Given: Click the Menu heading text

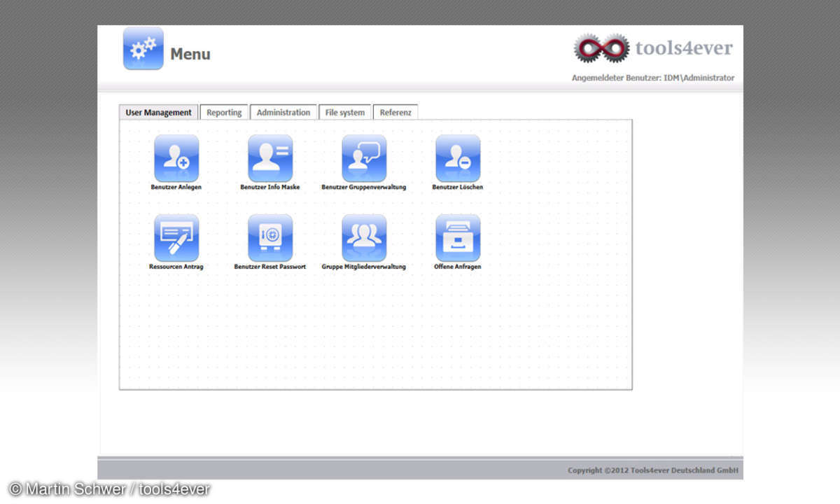Looking at the screenshot, I should [x=190, y=54].
